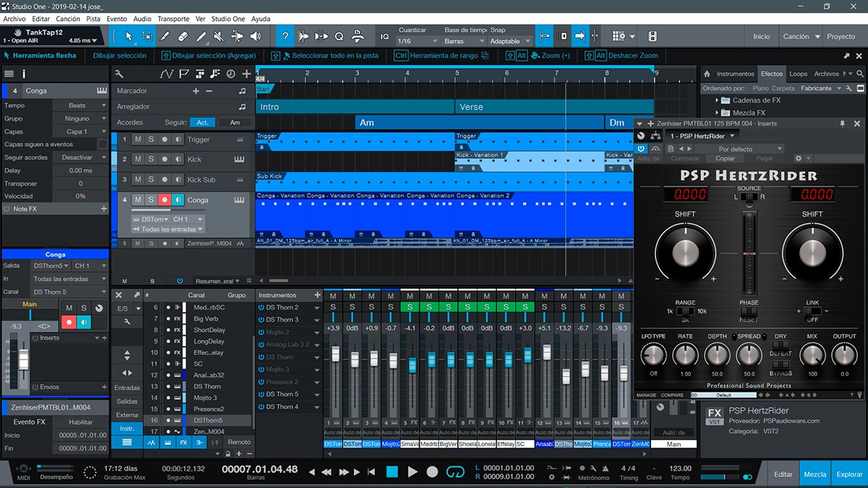
Task: Click Comparar in plugin window
Action: (685, 159)
